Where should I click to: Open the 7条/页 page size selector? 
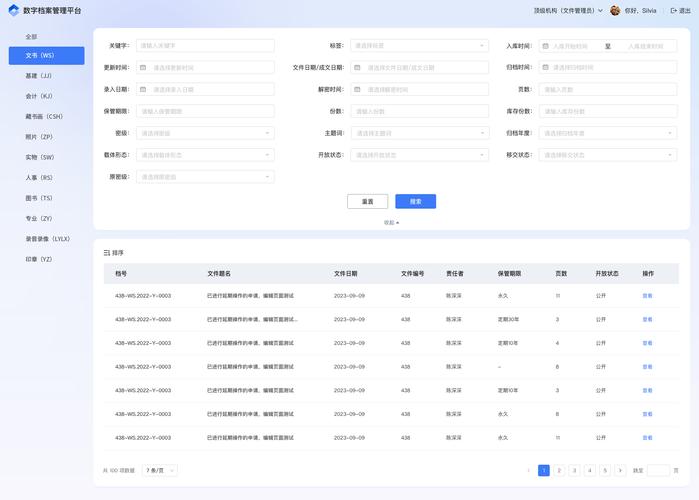click(x=160, y=470)
